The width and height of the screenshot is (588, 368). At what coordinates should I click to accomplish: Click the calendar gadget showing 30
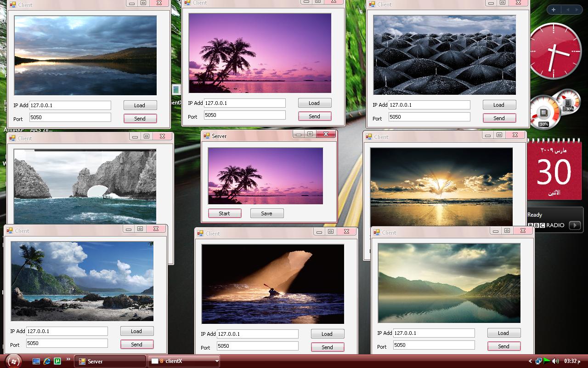tap(555, 170)
